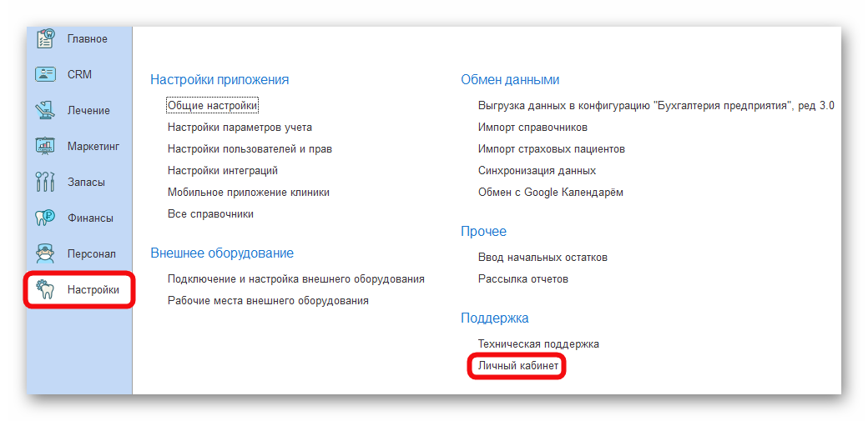Click the Настройки tooth-gear icon
The width and height of the screenshot is (868, 421).
[x=45, y=289]
